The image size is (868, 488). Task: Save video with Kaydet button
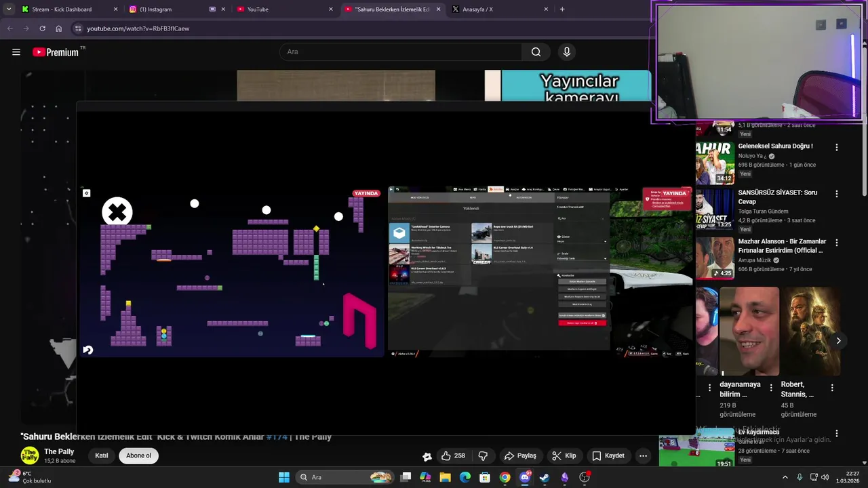[x=608, y=455]
